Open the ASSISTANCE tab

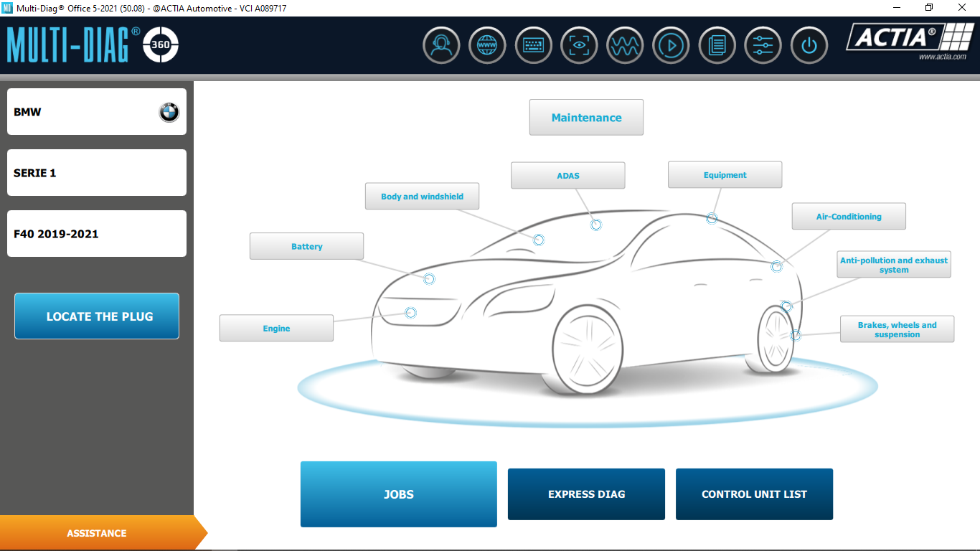pos(97,533)
